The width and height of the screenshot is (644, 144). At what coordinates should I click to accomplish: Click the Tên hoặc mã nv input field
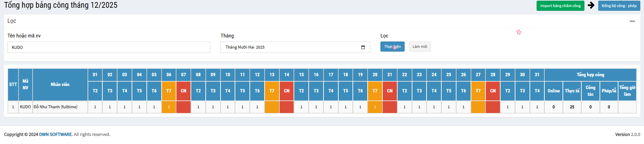tap(109, 47)
